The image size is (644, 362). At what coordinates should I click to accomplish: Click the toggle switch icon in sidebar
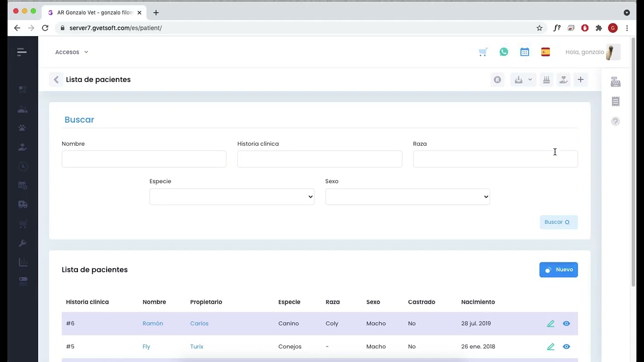tap(23, 280)
